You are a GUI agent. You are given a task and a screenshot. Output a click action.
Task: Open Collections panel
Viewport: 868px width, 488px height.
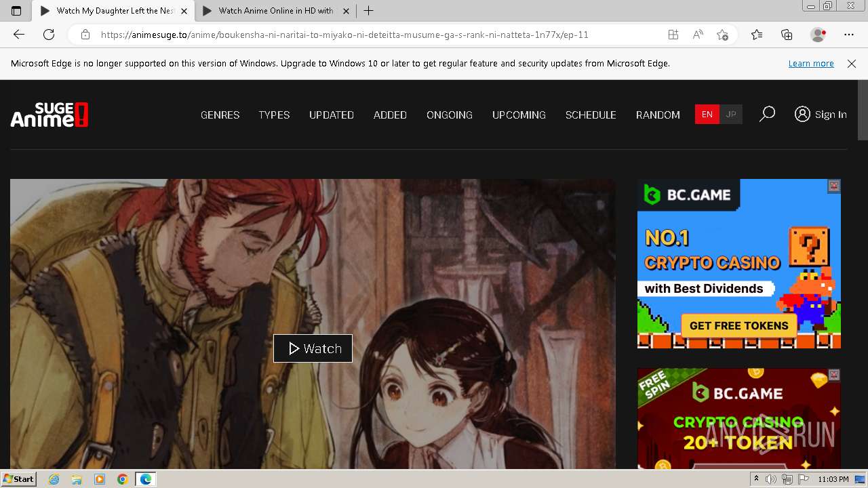tap(787, 35)
